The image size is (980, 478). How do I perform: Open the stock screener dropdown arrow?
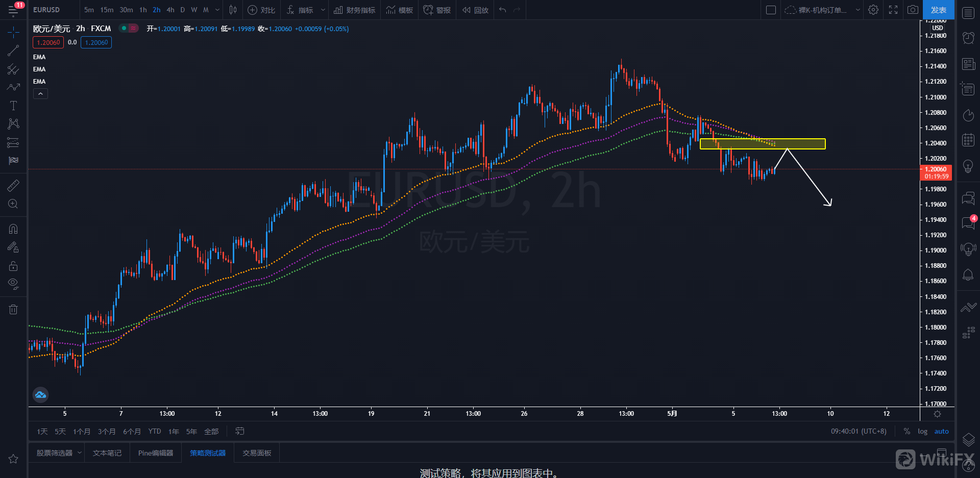(x=80, y=453)
